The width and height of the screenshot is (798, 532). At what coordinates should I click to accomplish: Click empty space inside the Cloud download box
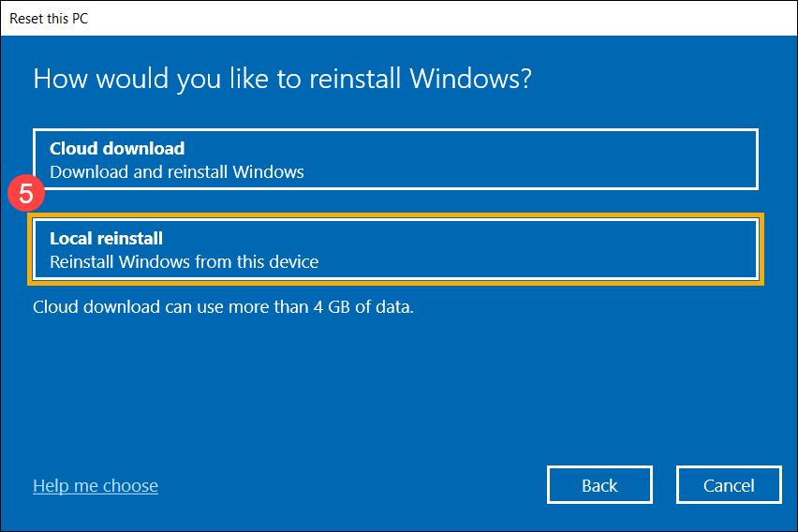pyautogui.click(x=562, y=159)
